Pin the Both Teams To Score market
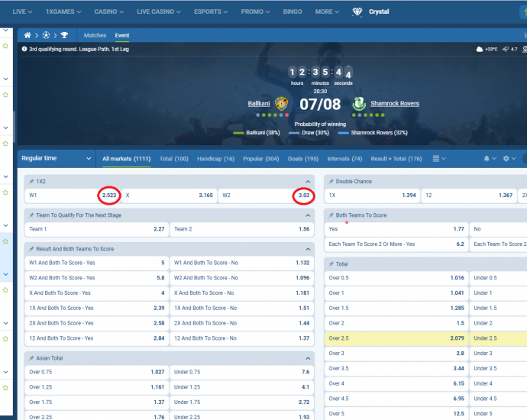 tap(331, 215)
